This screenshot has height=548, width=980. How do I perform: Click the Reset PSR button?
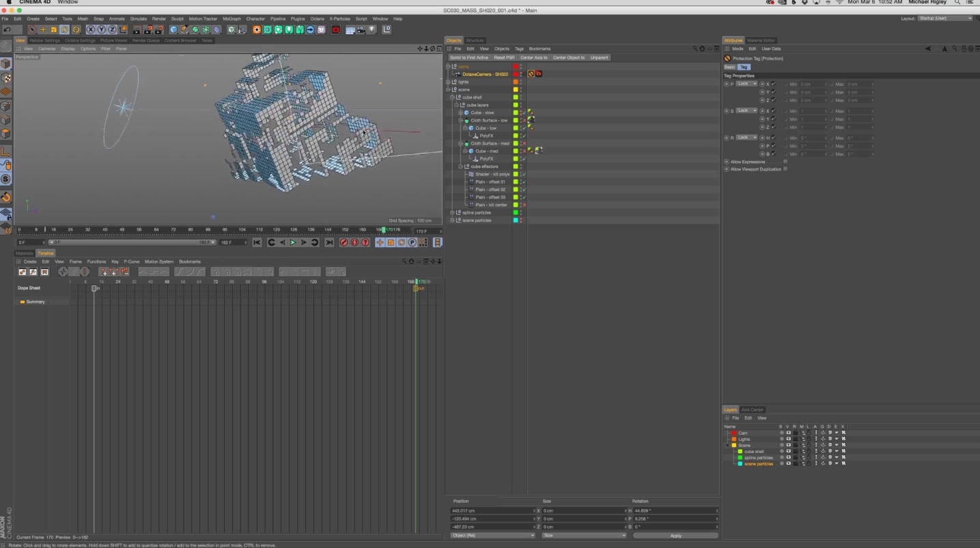click(504, 57)
